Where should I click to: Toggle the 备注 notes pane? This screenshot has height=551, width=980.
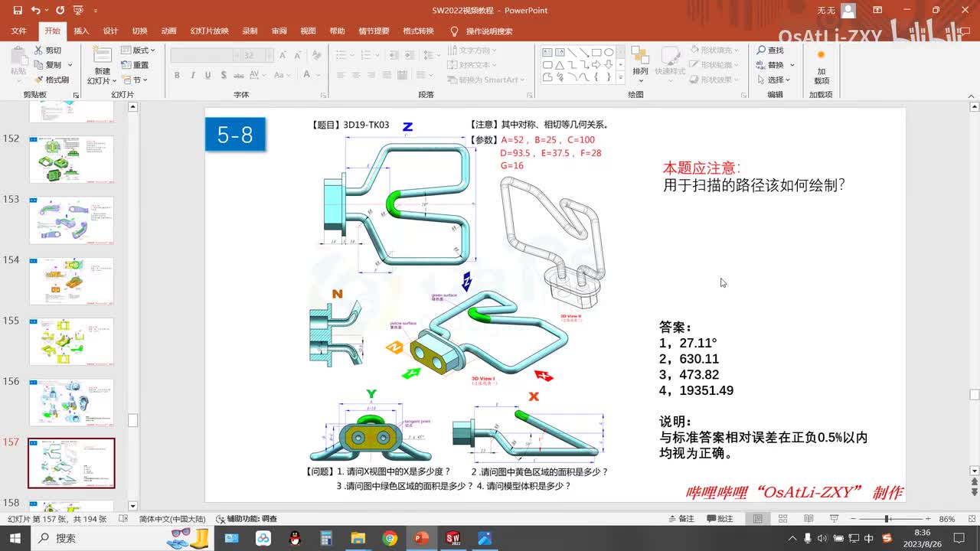681,519
